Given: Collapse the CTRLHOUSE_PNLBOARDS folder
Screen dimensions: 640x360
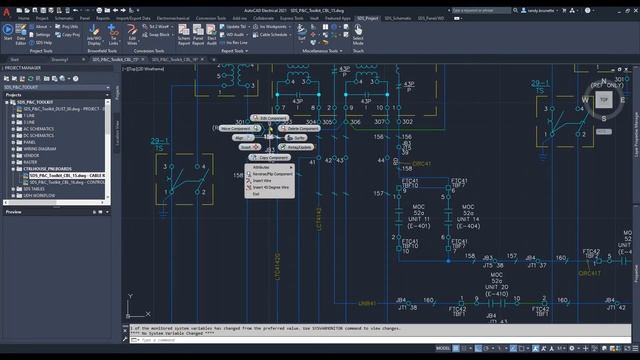Looking at the screenshot, I should pyautogui.click(x=13, y=169).
